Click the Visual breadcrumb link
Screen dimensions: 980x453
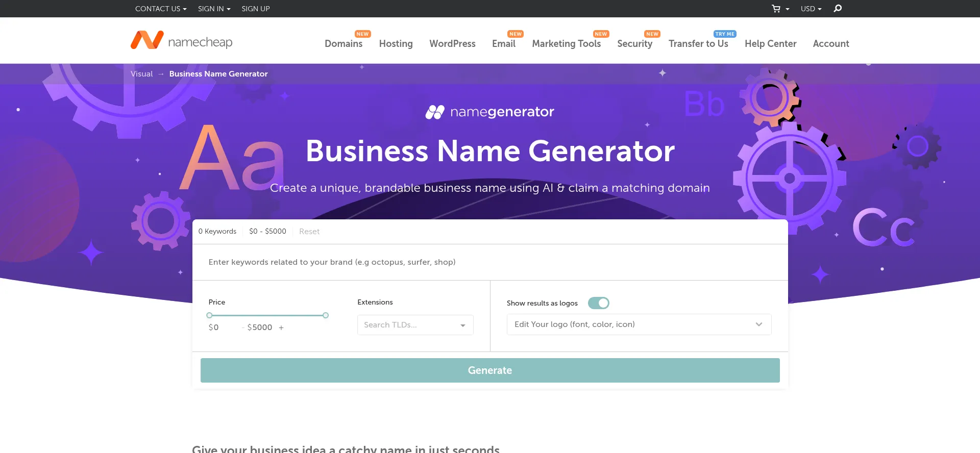[141, 74]
